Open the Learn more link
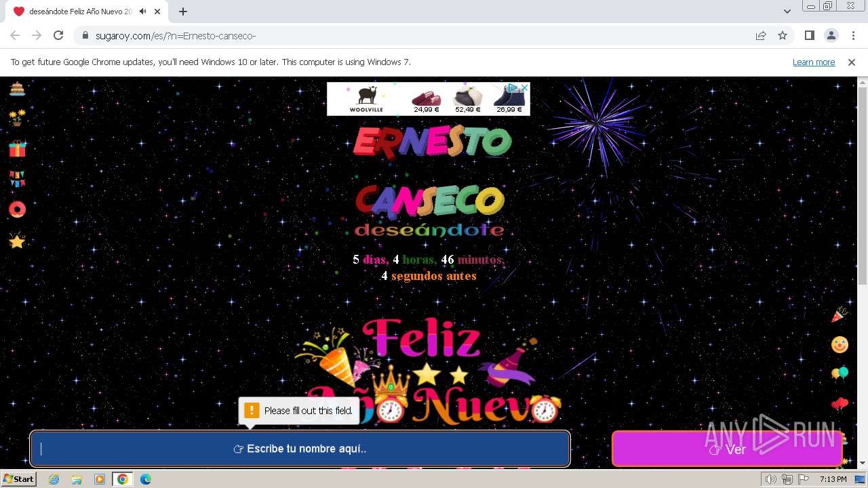This screenshot has width=868, height=488. (814, 62)
